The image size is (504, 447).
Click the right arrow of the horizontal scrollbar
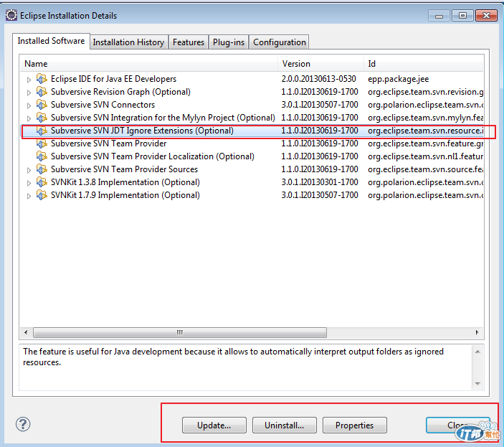pos(477,332)
